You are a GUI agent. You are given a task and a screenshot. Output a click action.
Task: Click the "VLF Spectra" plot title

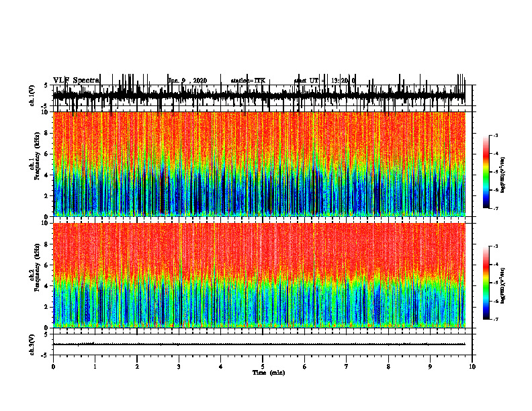point(76,80)
